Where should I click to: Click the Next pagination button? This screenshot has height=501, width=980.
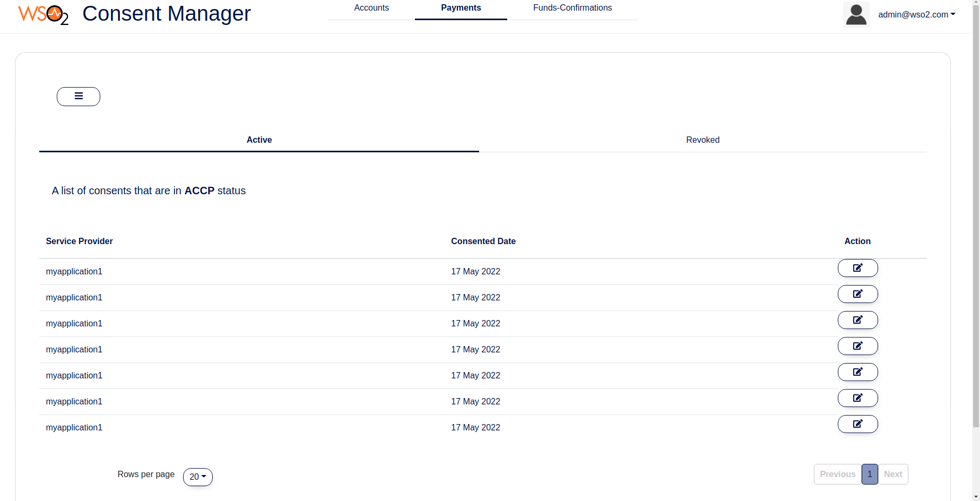892,474
